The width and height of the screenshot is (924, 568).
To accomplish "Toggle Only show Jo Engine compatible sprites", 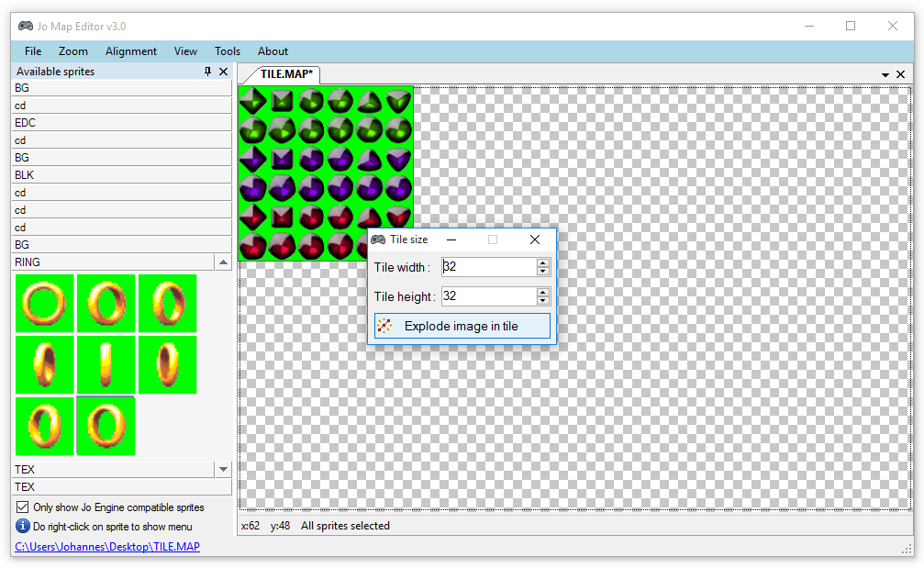I will (22, 507).
